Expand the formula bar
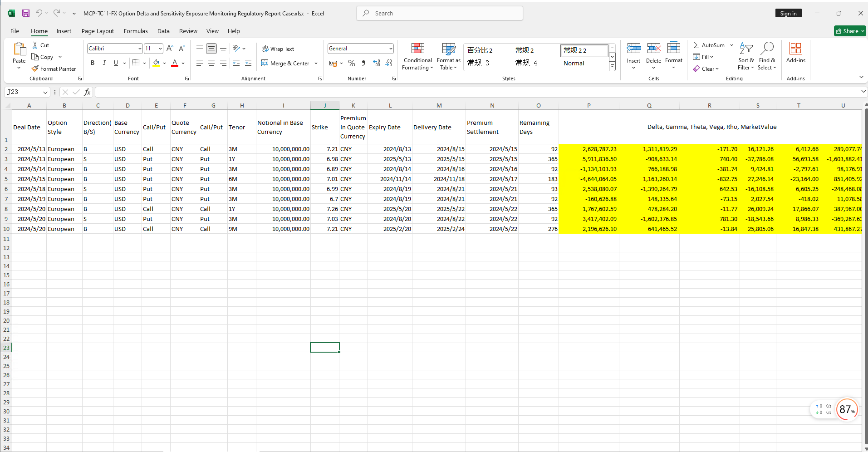The height and width of the screenshot is (452, 868). 863,92
